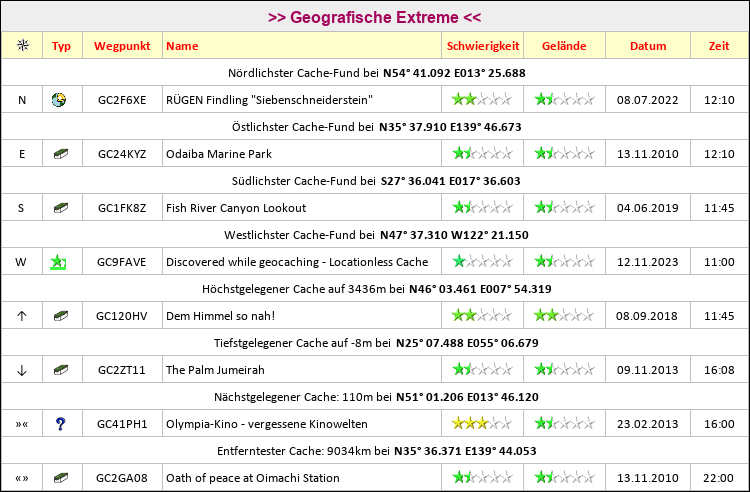Click the down arrow symbol in the GC2ZT11 row

click(x=22, y=370)
